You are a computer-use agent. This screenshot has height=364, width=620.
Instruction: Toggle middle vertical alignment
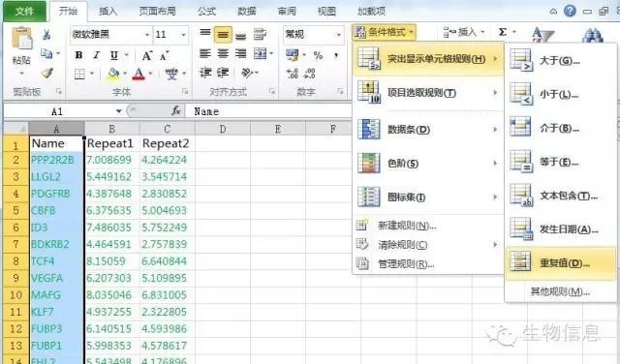[x=223, y=35]
